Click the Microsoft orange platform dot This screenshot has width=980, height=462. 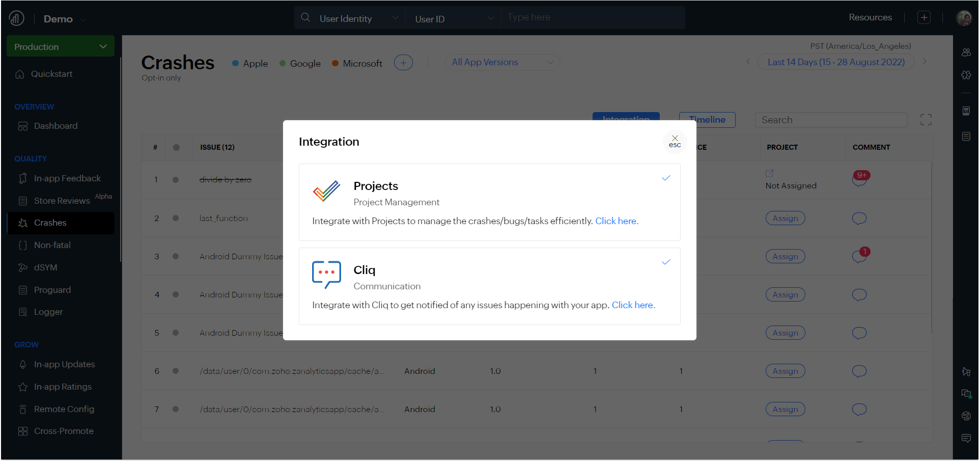click(335, 64)
